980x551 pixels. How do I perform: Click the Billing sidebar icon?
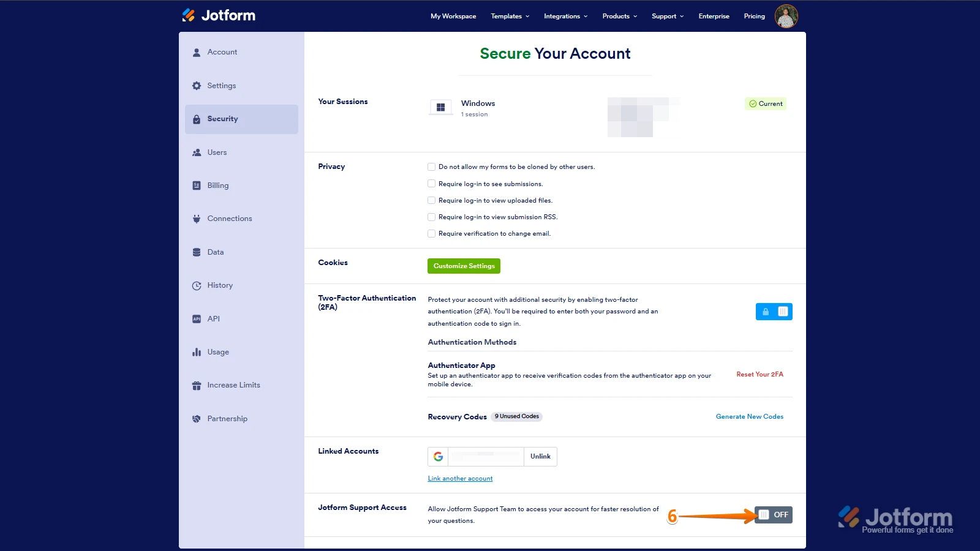point(197,186)
